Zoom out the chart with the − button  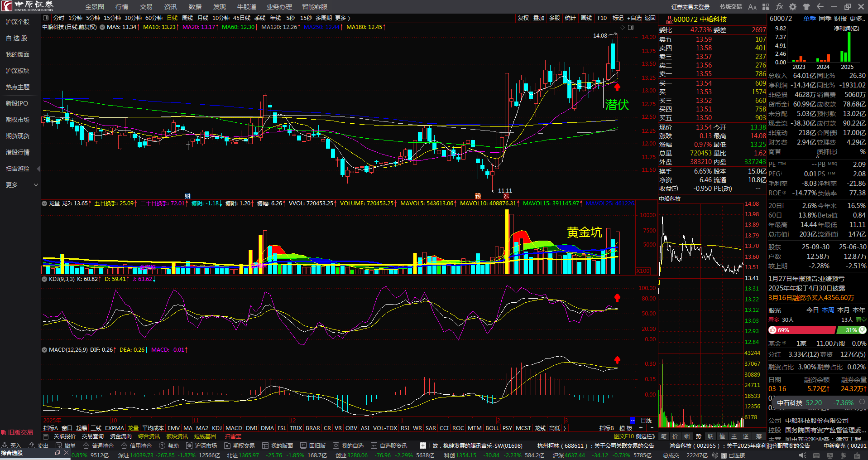[x=652, y=428]
